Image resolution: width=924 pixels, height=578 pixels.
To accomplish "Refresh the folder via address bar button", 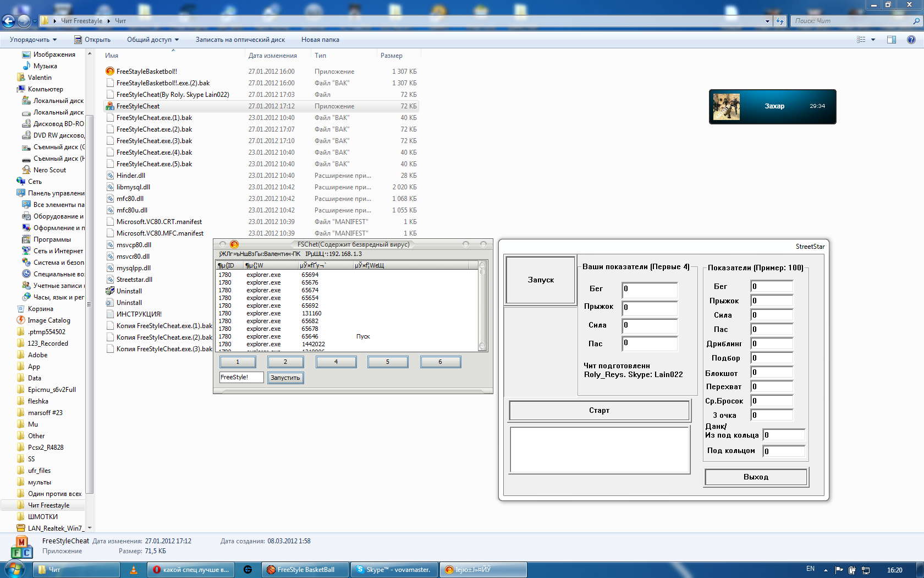I will [780, 21].
